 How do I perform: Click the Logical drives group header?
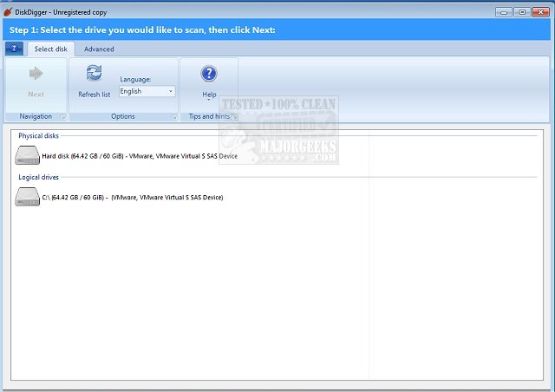(38, 177)
